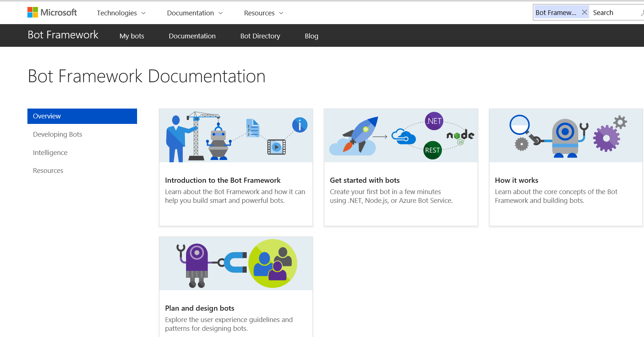Click the Search input field
Viewport: 644px width, 337px height.
614,13
